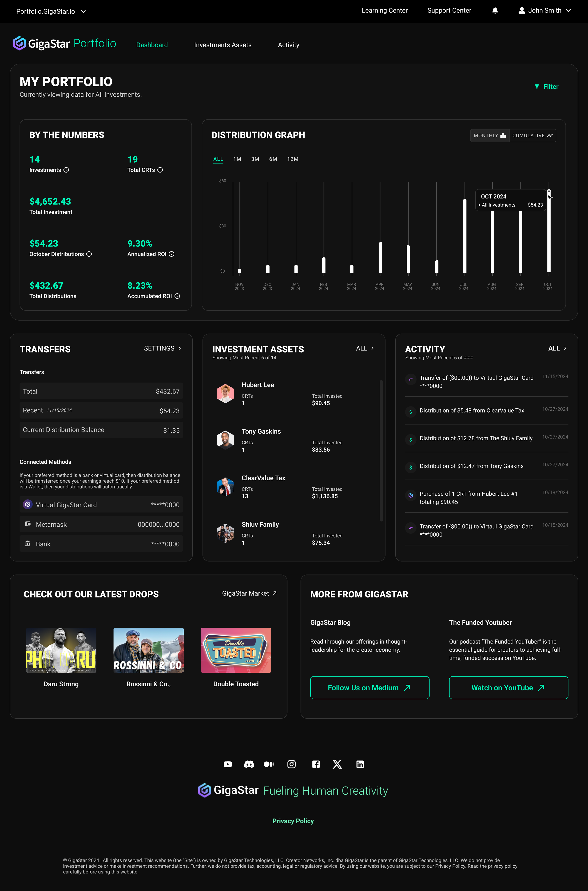Image resolution: width=588 pixels, height=891 pixels.
Task: Open the YouTube social icon in footer
Action: tap(228, 764)
